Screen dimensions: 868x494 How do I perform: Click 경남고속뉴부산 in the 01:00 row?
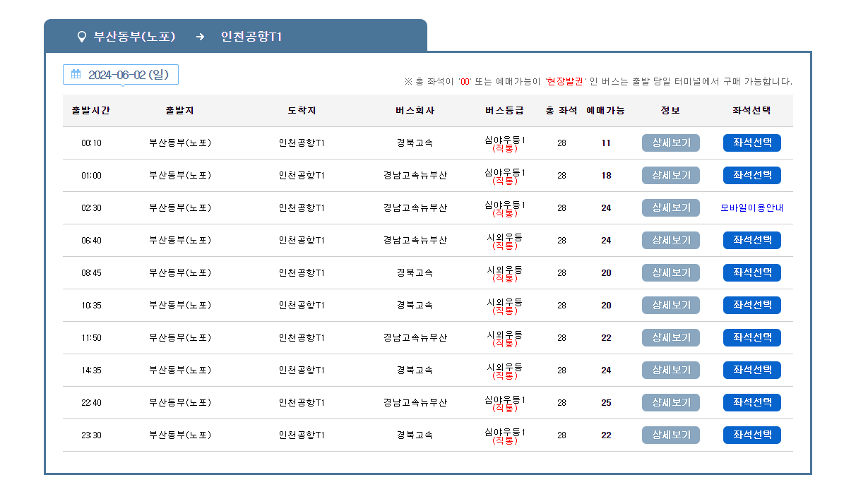tap(415, 176)
